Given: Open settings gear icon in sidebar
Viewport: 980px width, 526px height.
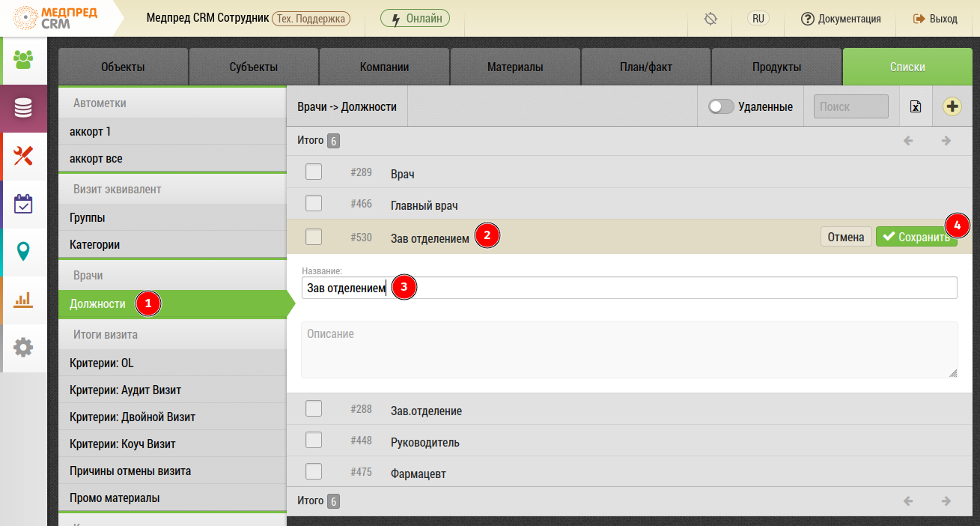Looking at the screenshot, I should [23, 348].
